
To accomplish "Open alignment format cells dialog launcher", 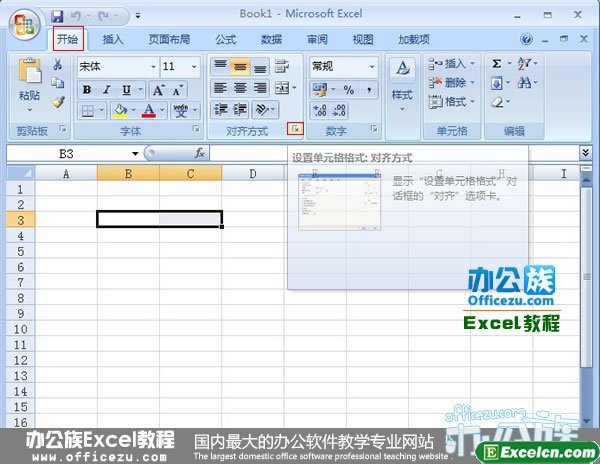I will [295, 129].
